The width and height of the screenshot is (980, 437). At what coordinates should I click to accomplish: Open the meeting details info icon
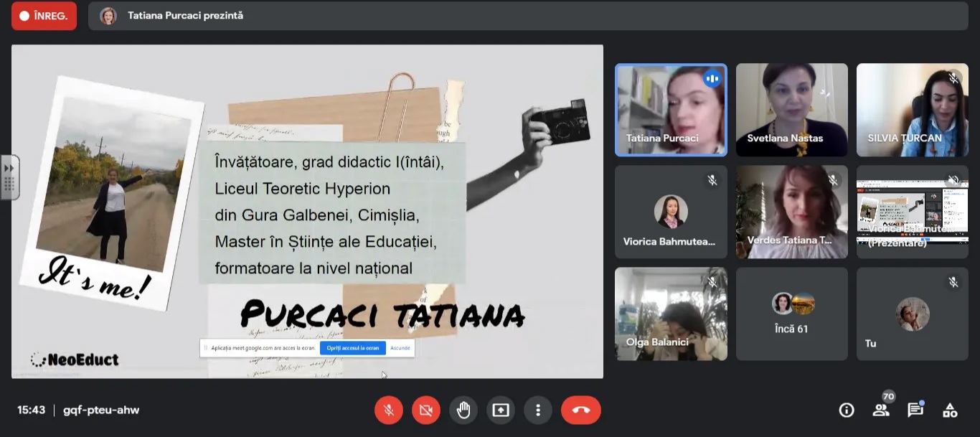[x=847, y=410]
